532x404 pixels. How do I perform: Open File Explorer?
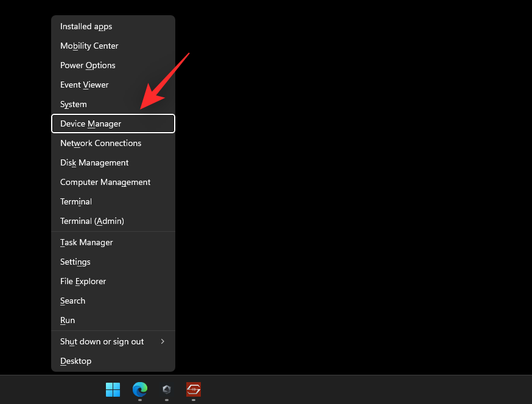[x=83, y=281]
